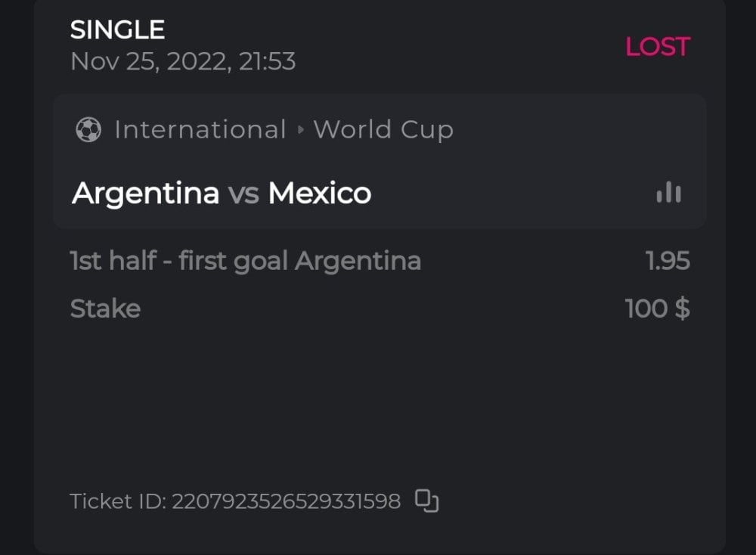Select 1st half first goal Argentina selection
The height and width of the screenshot is (555, 756).
click(245, 262)
